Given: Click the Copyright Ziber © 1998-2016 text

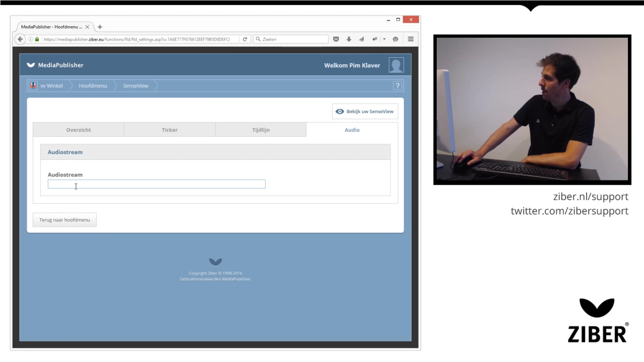Looking at the screenshot, I should pos(215,273).
